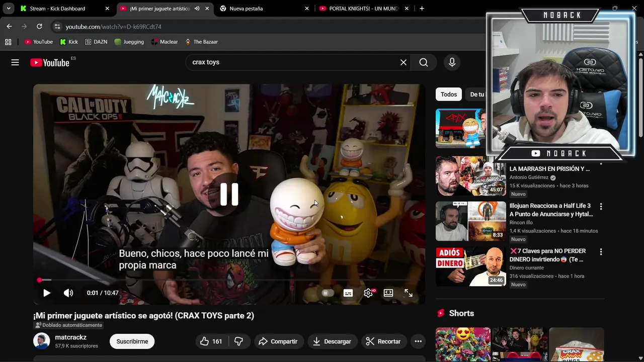Open La Marrash en Prisión video thumbnail
The width and height of the screenshot is (644, 362).
click(471, 175)
